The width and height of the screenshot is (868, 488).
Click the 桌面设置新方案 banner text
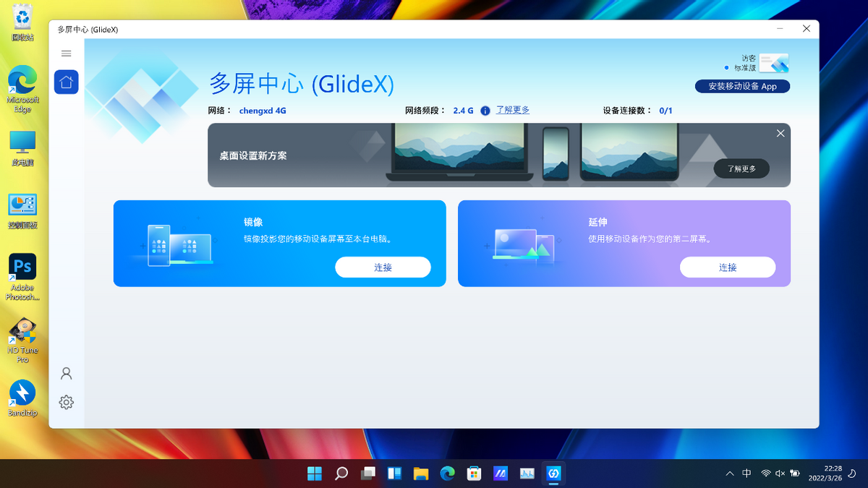click(253, 155)
